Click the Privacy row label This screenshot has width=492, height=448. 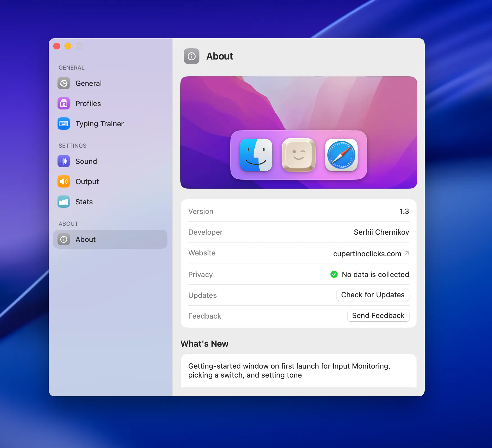[x=201, y=275]
